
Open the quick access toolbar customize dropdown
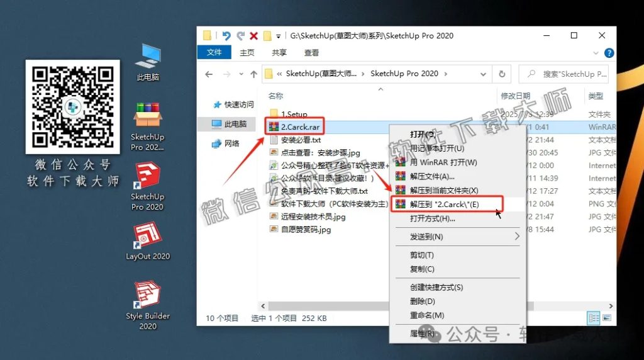[x=279, y=36]
